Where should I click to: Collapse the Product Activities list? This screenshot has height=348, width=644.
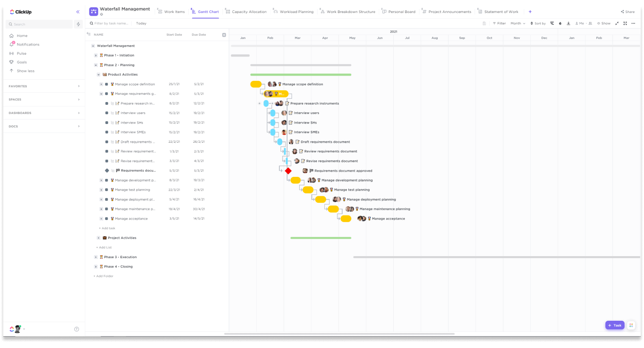[x=98, y=75]
